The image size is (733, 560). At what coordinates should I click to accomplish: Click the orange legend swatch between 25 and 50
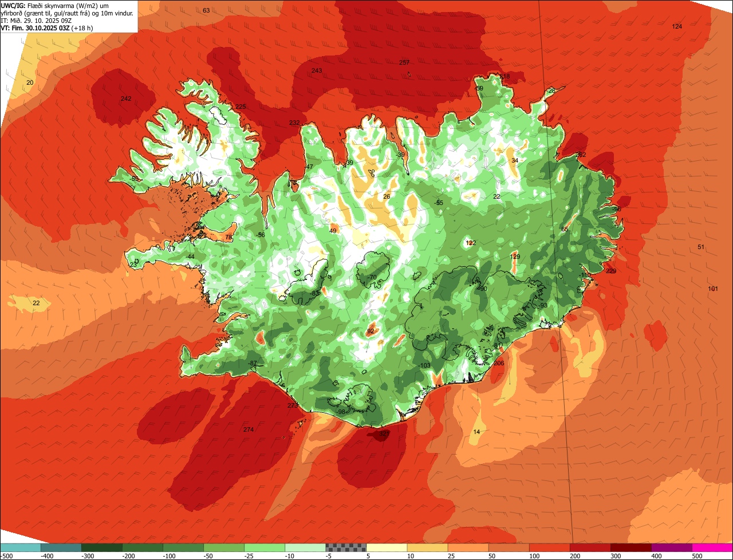tap(468, 547)
